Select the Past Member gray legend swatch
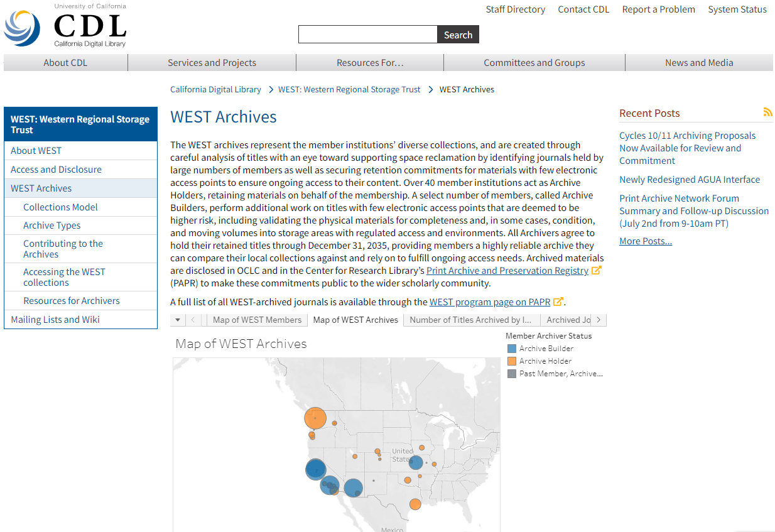 (x=512, y=374)
